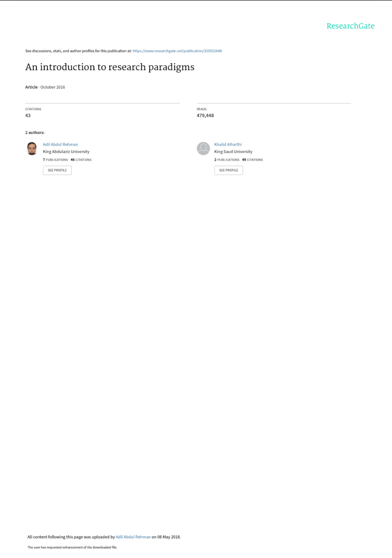
Task: Open the researchgate.net publication URL link
Action: tap(177, 51)
